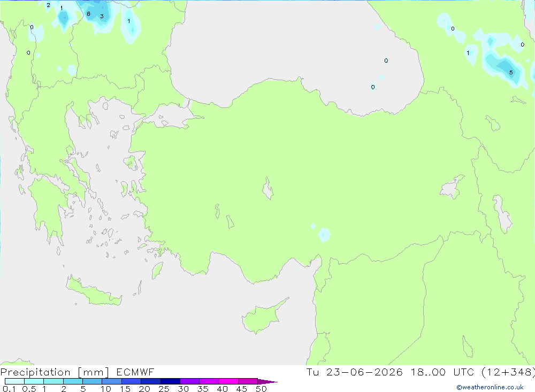Click the 20–25 mm dark blue legend box
The height and width of the screenshot is (392, 535).
(x=151, y=381)
